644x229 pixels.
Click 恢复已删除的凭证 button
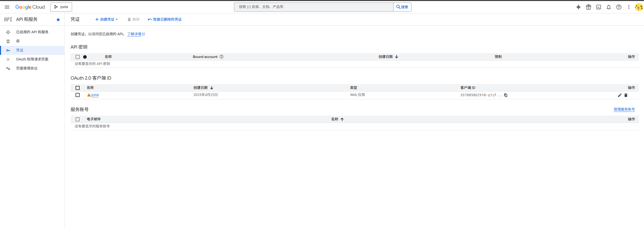pyautogui.click(x=165, y=19)
